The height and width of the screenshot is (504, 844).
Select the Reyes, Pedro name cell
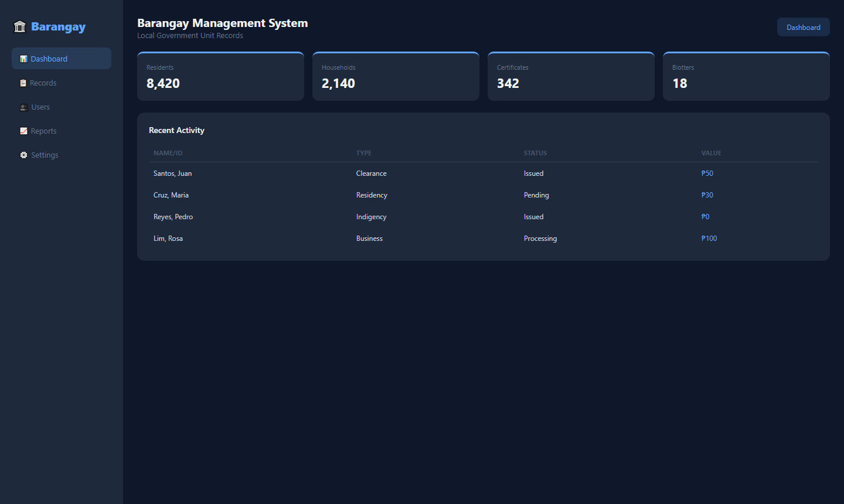pos(173,217)
